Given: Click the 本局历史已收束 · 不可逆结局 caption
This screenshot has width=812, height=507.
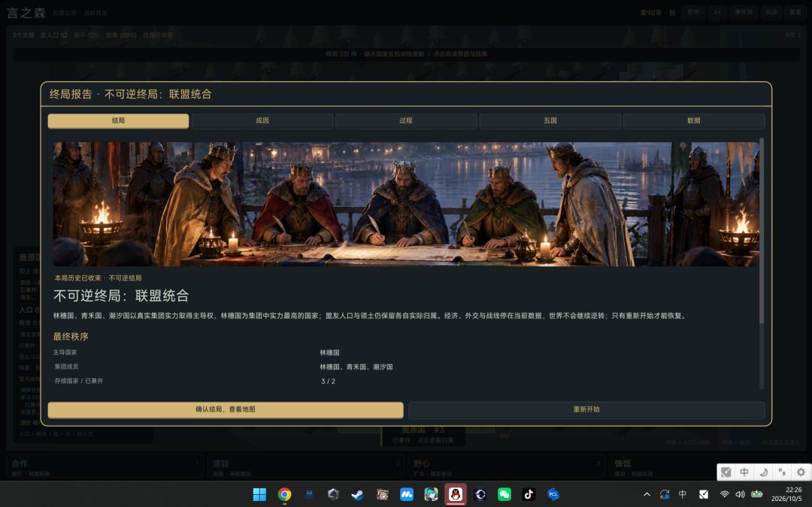Looking at the screenshot, I should [x=98, y=278].
